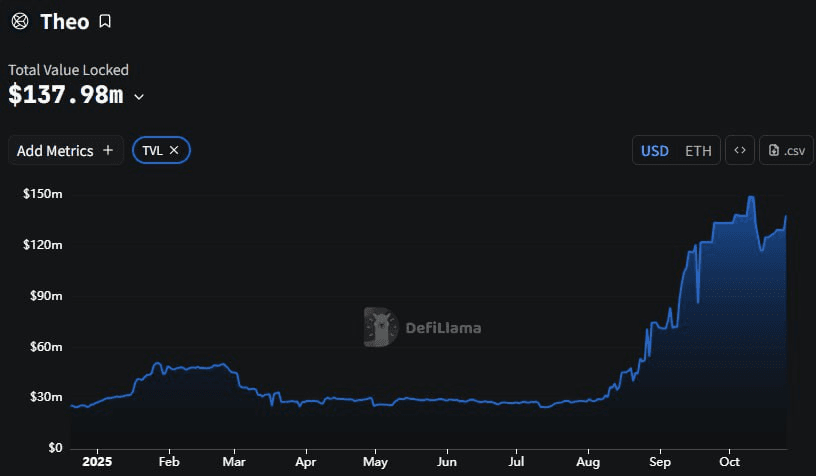Click the Mar x-axis label
816x476 pixels.
(x=234, y=462)
